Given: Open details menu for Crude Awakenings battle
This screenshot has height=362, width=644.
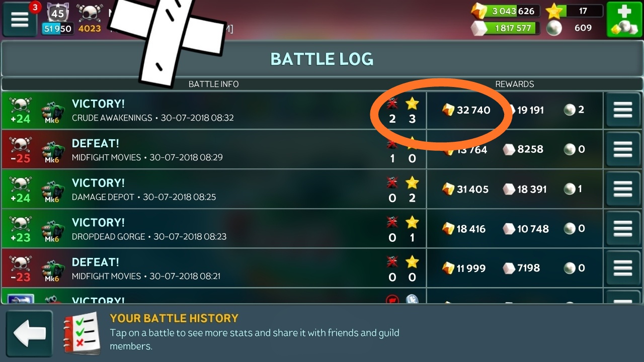Looking at the screenshot, I should pyautogui.click(x=623, y=110).
